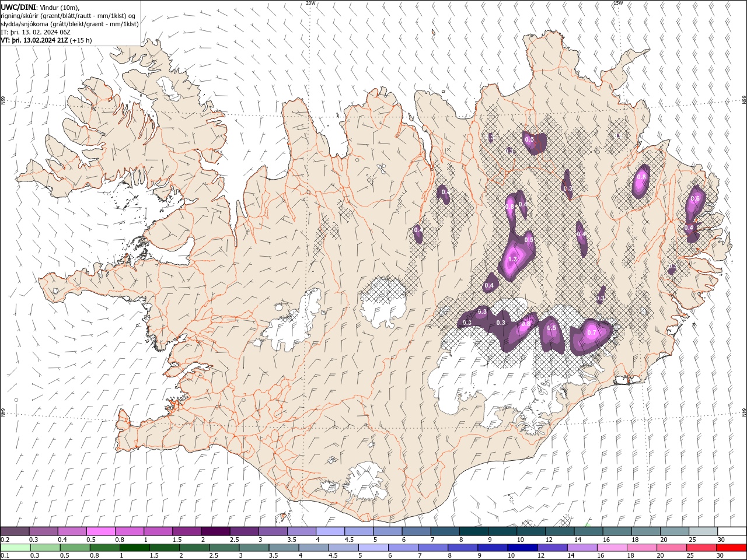The height and width of the screenshot is (560, 747).
Task: Click the '0.7' precipitation value on the map
Action: [x=592, y=333]
